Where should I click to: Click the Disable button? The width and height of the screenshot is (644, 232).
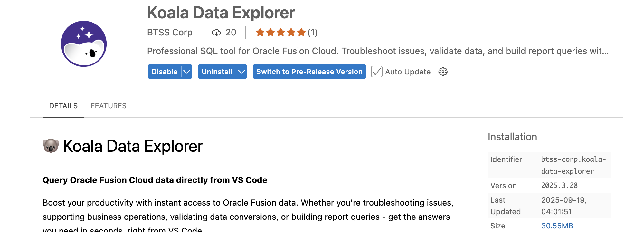click(x=165, y=72)
